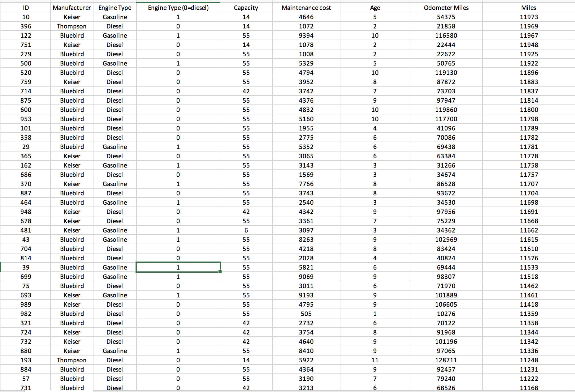Screen dimensions: 575x392
Task: Select the cell containing Thompson for ID 396
Action: pos(72,26)
